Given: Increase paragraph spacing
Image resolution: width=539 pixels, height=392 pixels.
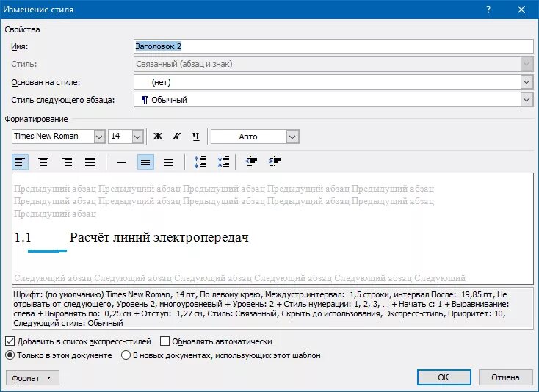Looking at the screenshot, I should pos(200,161).
